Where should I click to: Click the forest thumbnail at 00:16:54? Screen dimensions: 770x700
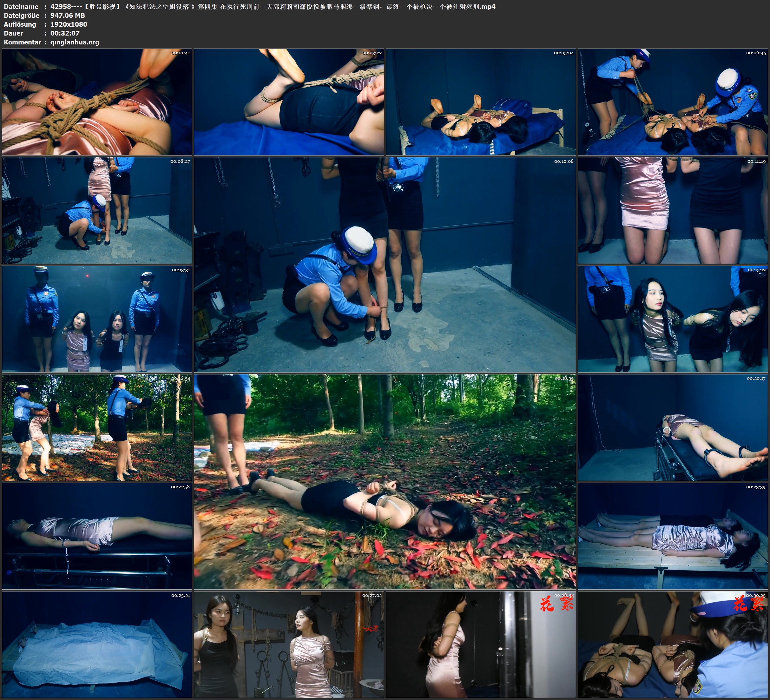click(97, 427)
